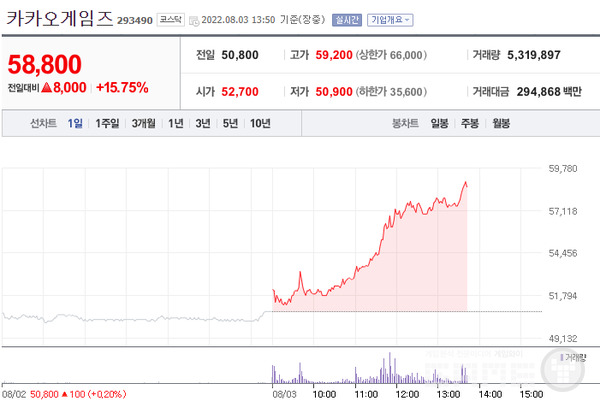
Task: Click the percent change +15.75%
Action: click(122, 88)
